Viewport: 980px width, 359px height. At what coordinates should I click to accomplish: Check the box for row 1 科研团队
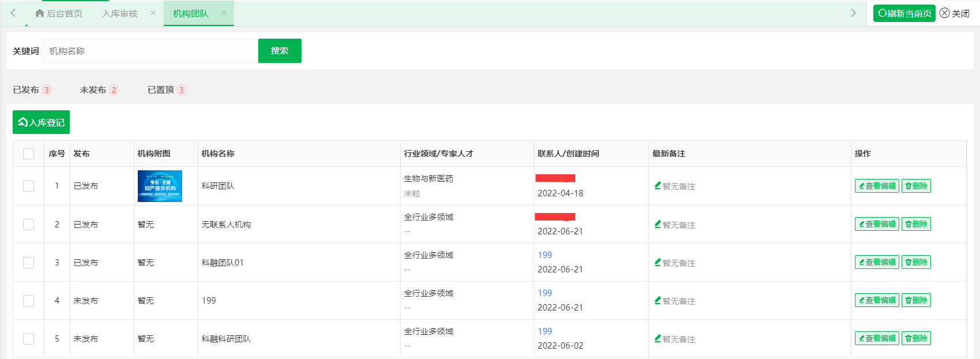tap(28, 186)
